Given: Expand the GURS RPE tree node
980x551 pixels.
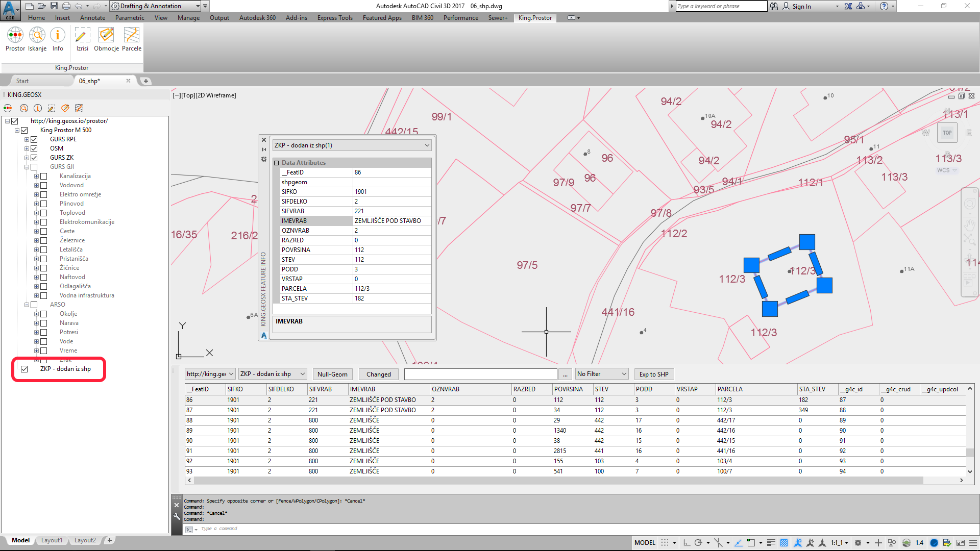Looking at the screenshot, I should (27, 139).
